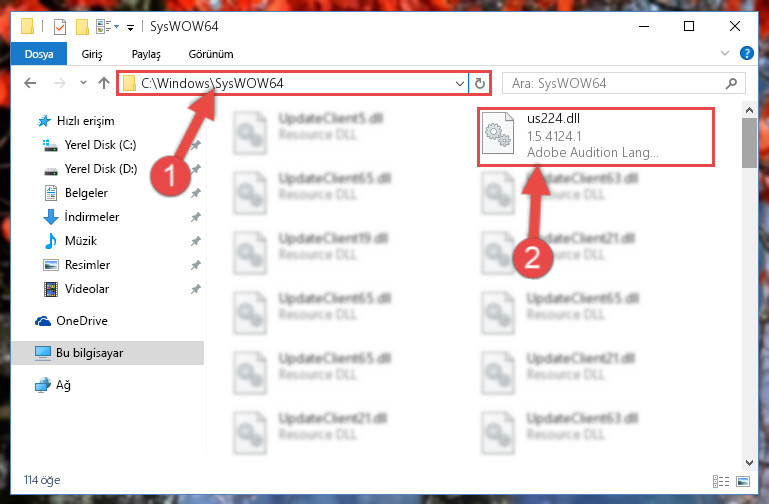Image resolution: width=769 pixels, height=504 pixels.
Task: Select the us224.dll file
Action: [596, 136]
